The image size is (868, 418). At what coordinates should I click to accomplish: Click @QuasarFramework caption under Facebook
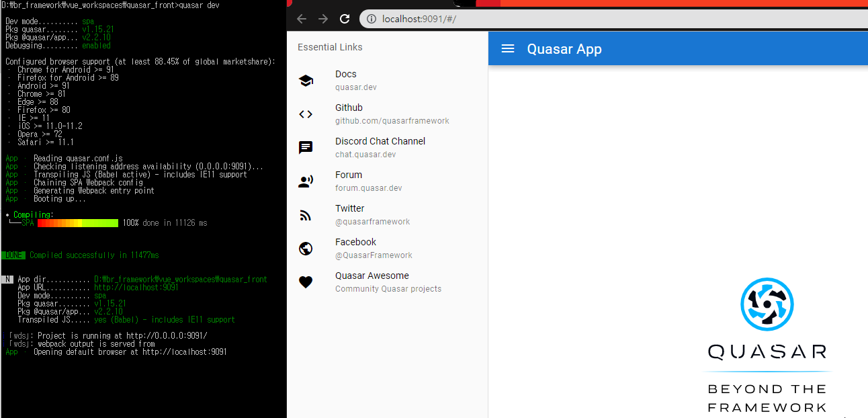coord(374,255)
